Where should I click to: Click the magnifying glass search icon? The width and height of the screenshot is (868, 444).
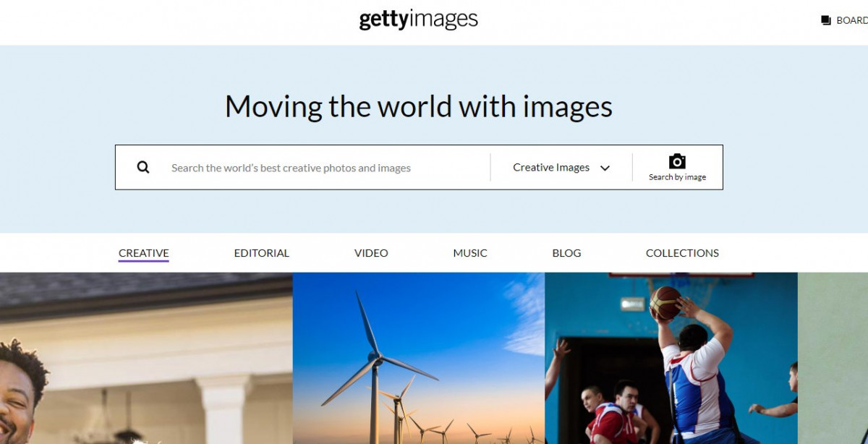143,167
